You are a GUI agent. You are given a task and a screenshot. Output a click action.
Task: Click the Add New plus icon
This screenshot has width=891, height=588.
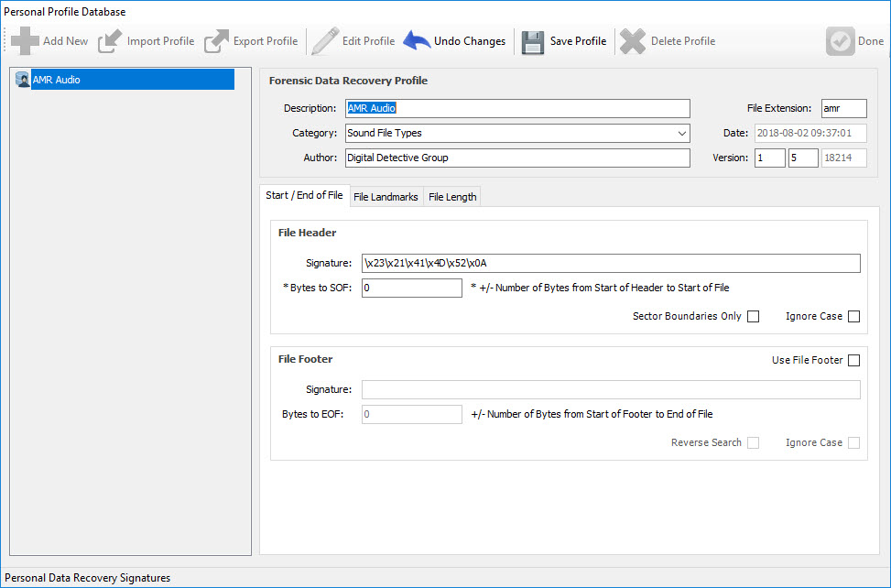tap(25, 41)
